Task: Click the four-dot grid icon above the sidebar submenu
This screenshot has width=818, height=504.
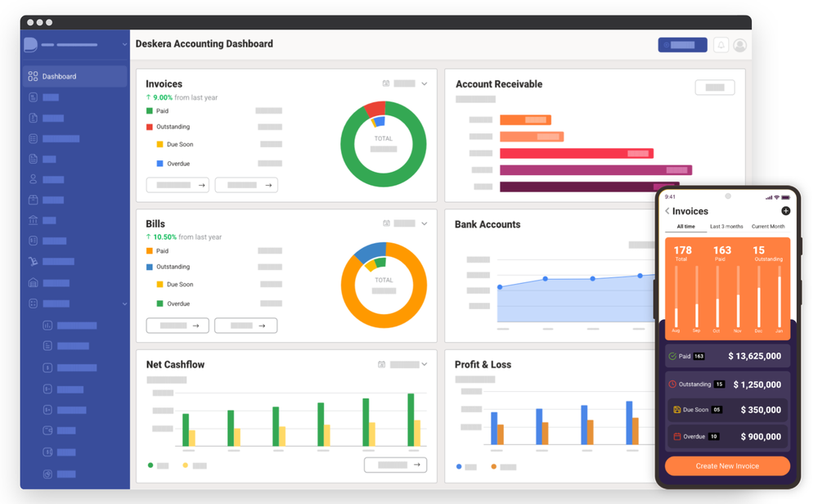Action: click(33, 303)
